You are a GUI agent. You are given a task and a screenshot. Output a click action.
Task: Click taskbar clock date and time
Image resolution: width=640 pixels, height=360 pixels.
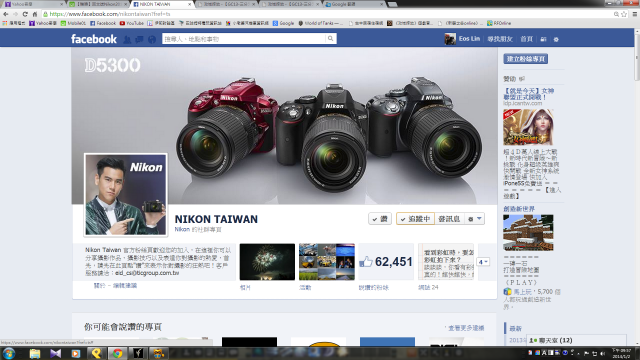(x=621, y=353)
